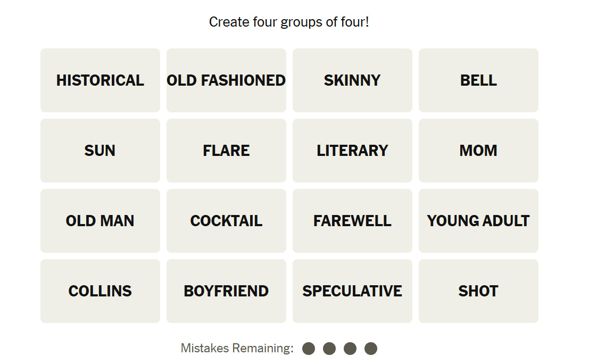597x364 pixels.
Task: Select the FLARE tile
Action: click(x=226, y=151)
